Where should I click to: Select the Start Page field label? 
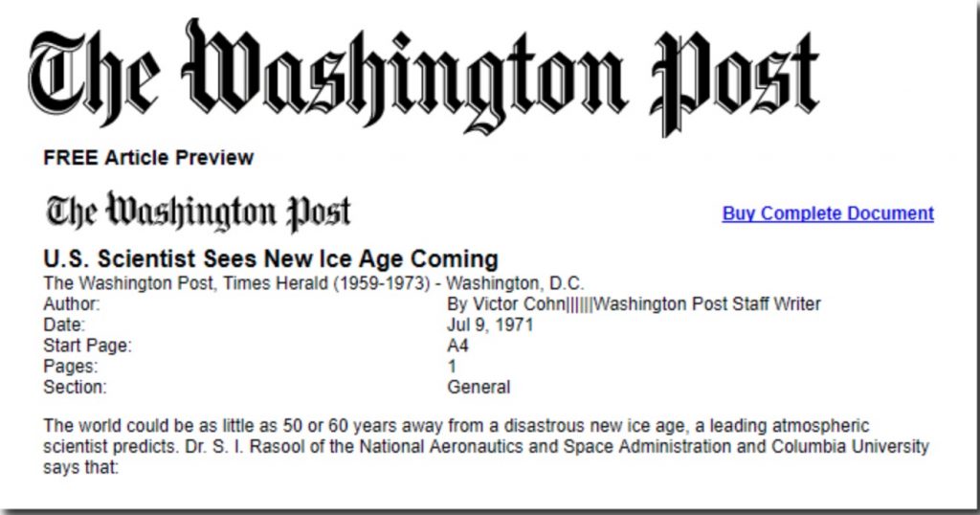pos(87,346)
